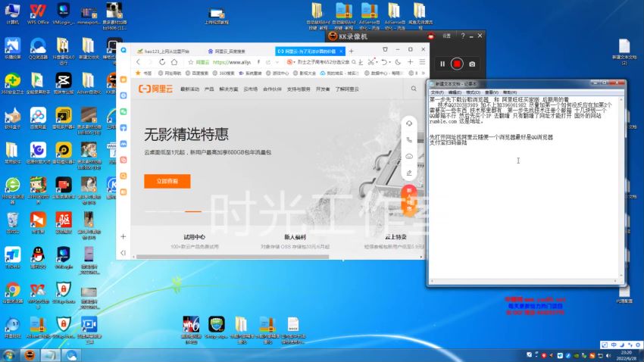Close the active 阿里云 tab
The image size is (644, 362).
click(x=341, y=51)
